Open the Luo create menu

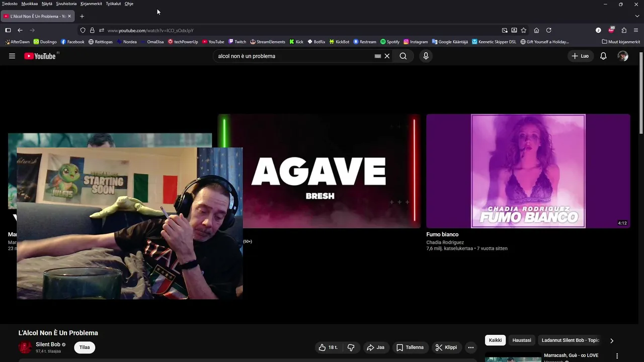[x=580, y=56]
